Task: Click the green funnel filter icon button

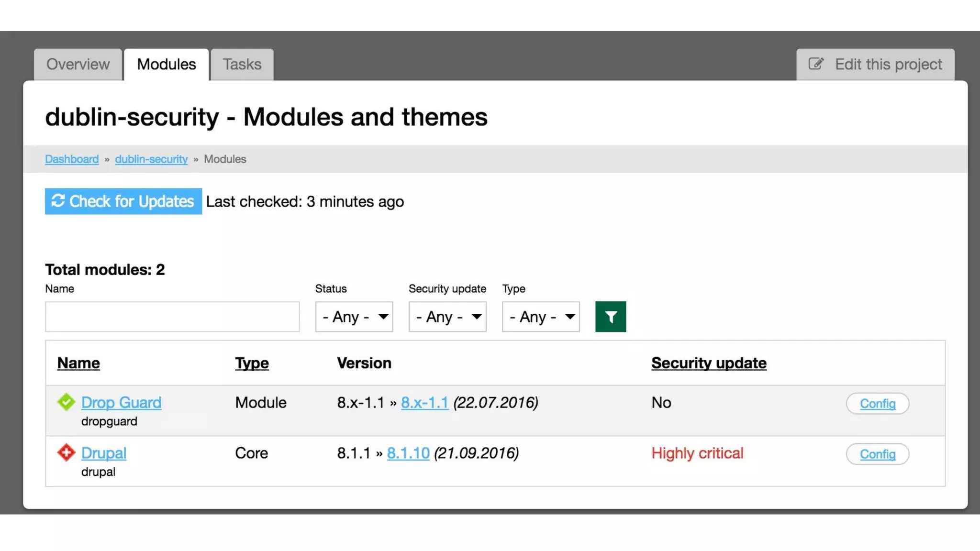Action: [610, 317]
